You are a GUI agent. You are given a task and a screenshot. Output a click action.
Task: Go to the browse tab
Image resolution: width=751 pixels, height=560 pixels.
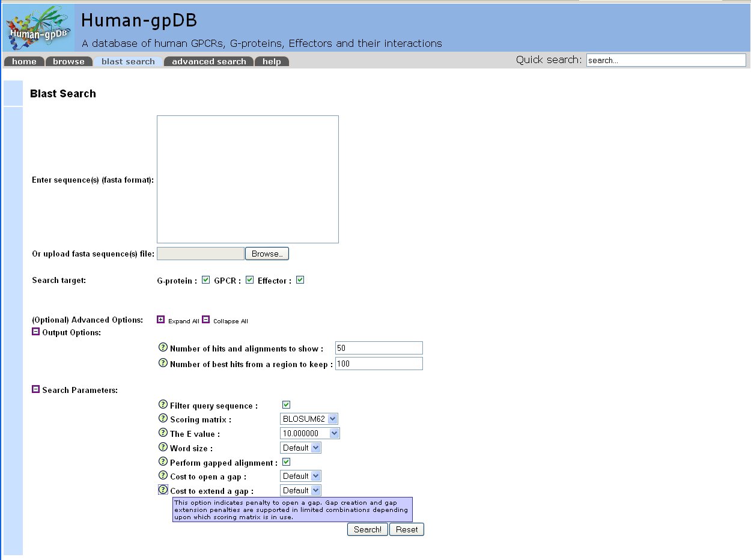pos(68,61)
